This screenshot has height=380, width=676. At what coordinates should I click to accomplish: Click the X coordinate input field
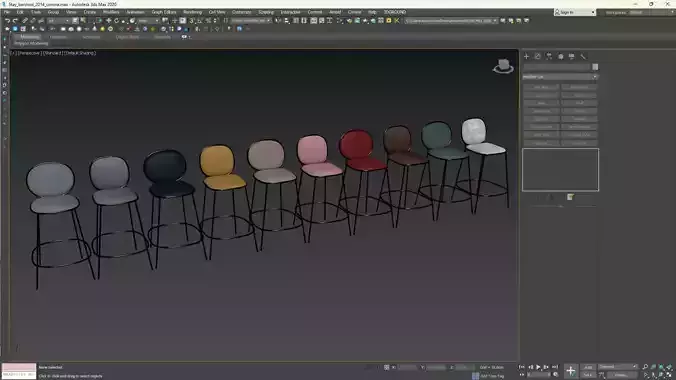(x=407, y=367)
